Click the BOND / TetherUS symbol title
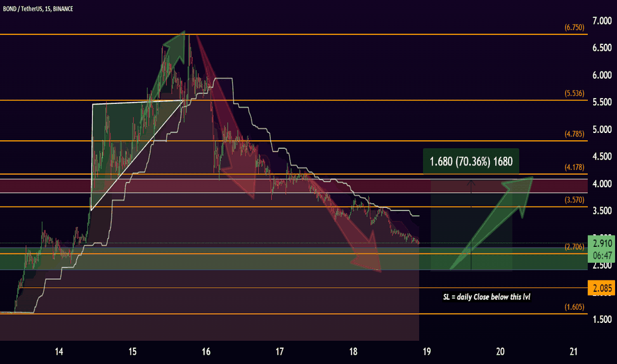617x364 pixels. 38,9
